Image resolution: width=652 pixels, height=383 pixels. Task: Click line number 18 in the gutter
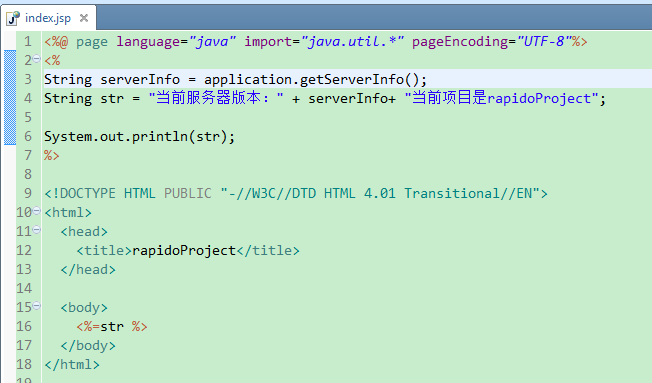click(x=24, y=364)
